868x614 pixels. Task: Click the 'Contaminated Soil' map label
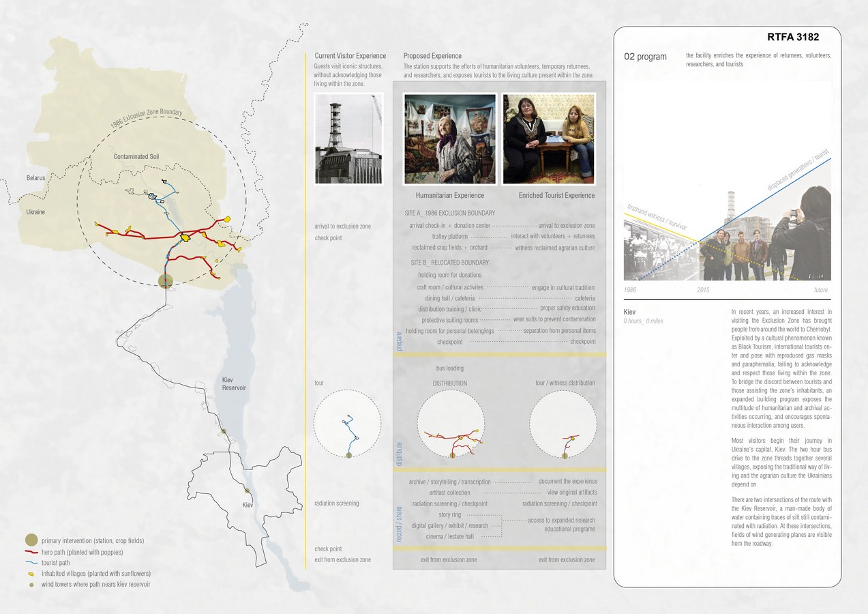137,156
